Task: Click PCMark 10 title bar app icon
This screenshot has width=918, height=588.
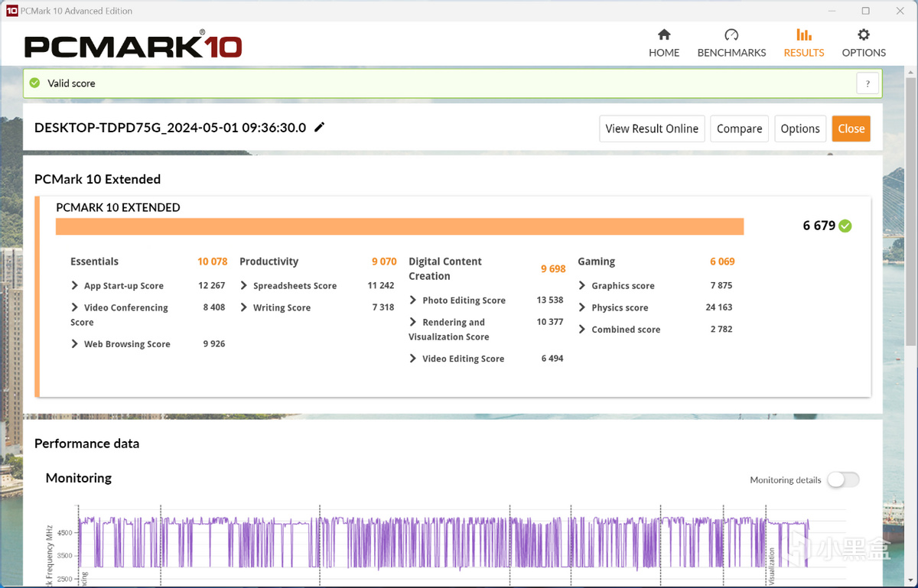Action: click(11, 11)
